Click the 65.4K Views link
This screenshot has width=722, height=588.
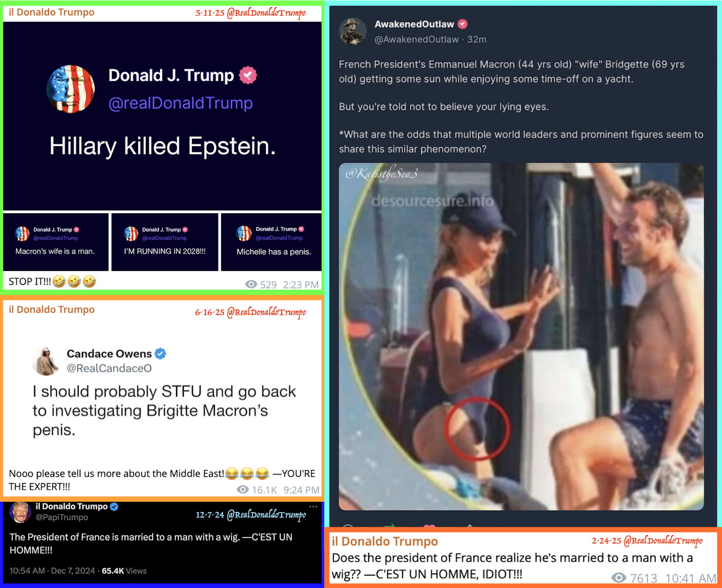(124, 571)
